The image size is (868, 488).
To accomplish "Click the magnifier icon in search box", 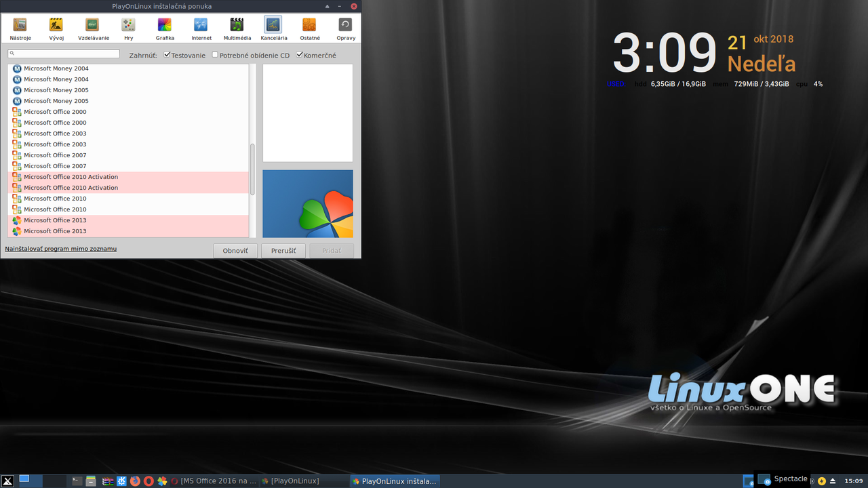I will pyautogui.click(x=13, y=54).
